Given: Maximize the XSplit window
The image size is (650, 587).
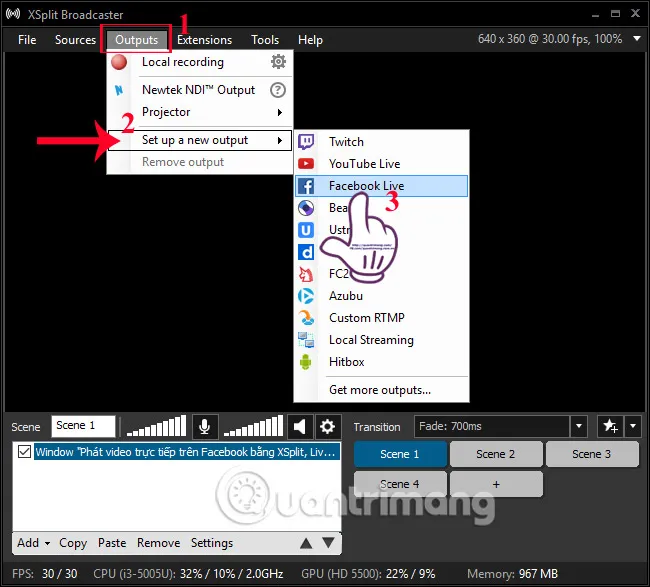Looking at the screenshot, I should click(x=615, y=14).
